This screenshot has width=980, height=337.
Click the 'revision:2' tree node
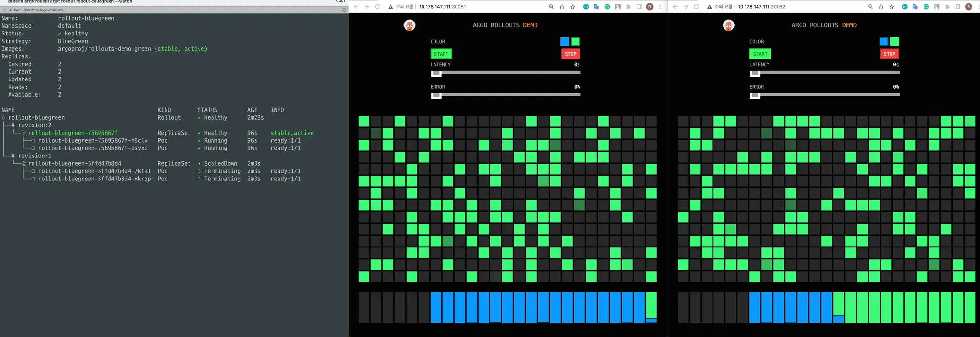pos(34,125)
